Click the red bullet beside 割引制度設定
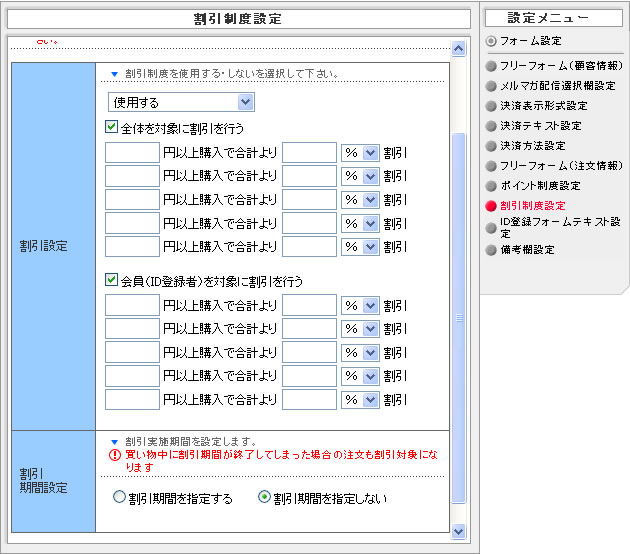The image size is (630, 554). point(491,206)
